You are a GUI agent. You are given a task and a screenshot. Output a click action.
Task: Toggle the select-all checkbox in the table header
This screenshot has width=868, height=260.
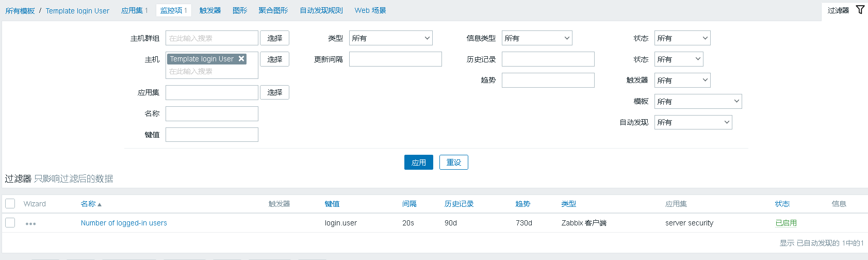coord(10,204)
